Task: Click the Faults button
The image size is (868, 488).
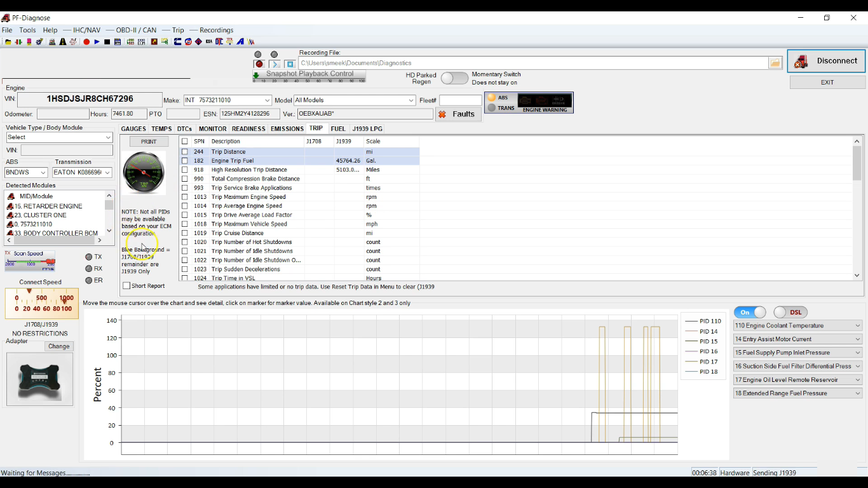Action: (x=458, y=114)
